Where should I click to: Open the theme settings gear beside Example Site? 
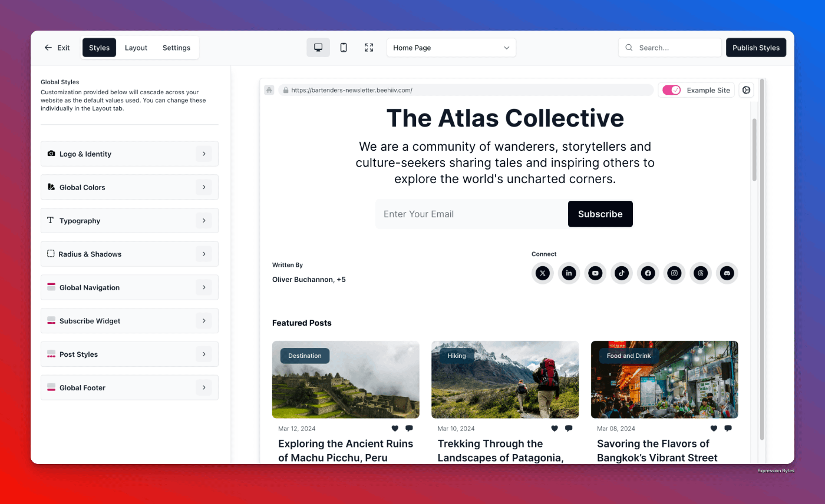(x=746, y=89)
